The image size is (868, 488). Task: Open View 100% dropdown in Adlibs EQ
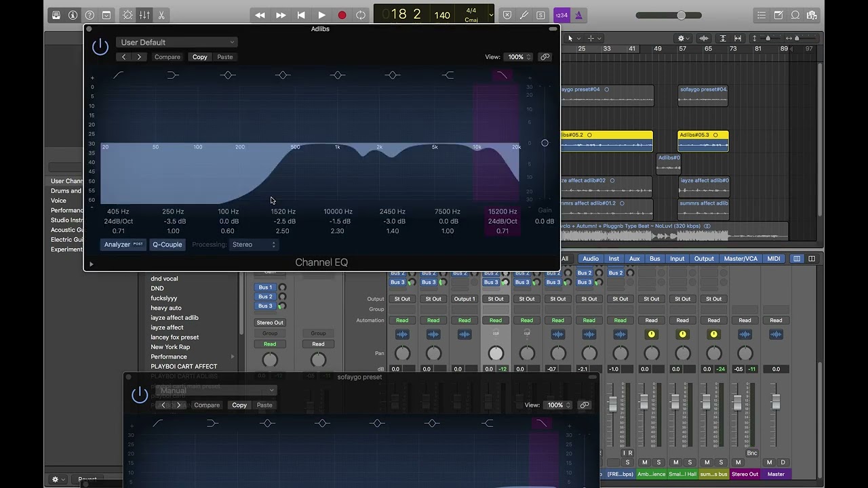pyautogui.click(x=519, y=57)
